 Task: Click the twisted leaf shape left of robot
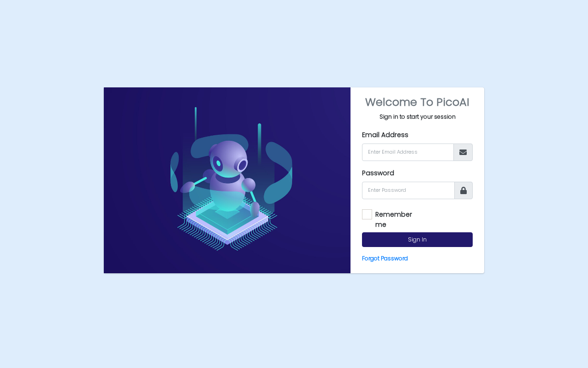pyautogui.click(x=174, y=172)
